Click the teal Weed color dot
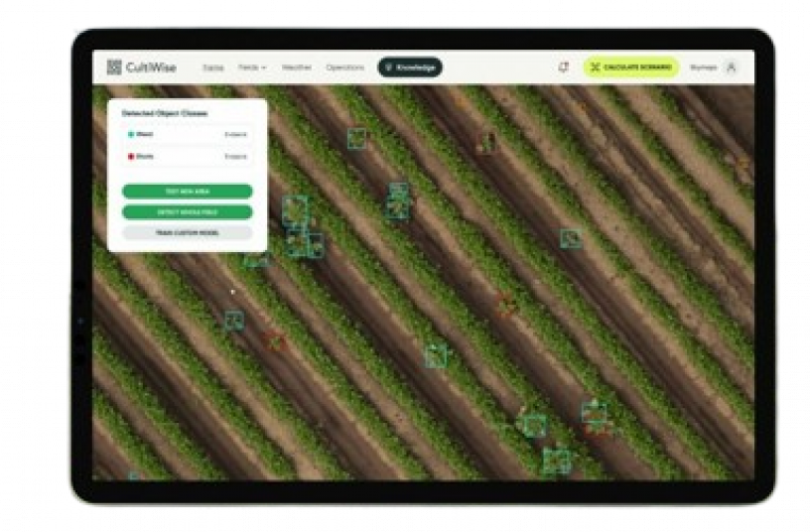 click(131, 134)
